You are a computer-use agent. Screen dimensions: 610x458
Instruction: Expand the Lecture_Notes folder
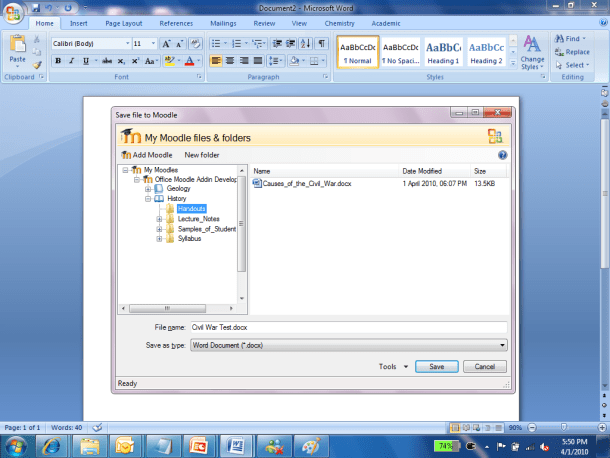[x=159, y=219]
